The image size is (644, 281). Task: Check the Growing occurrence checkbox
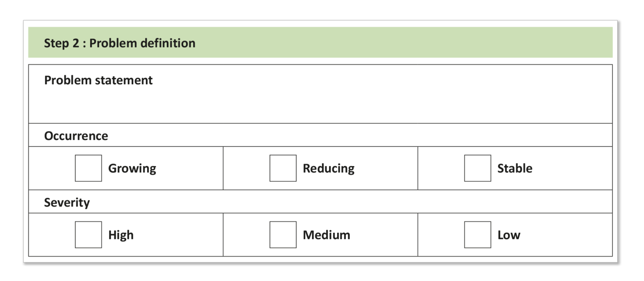click(x=88, y=168)
